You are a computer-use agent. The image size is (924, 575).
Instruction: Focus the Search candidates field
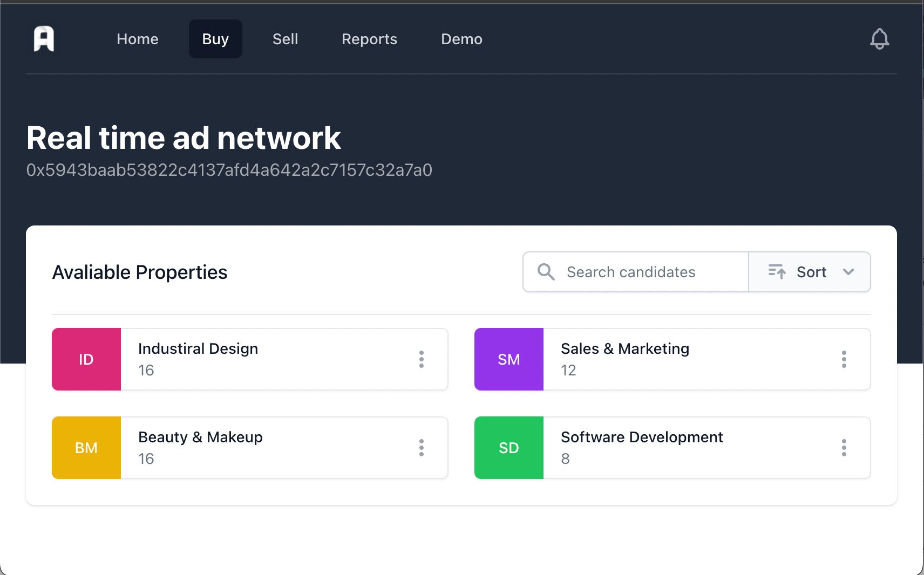636,272
